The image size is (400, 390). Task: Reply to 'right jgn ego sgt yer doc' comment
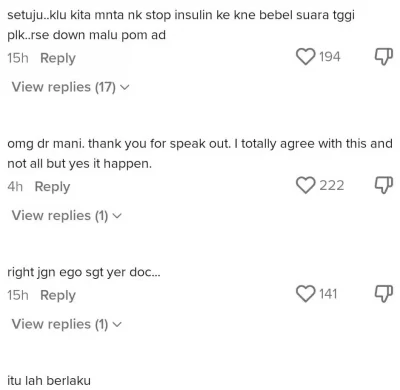click(58, 295)
